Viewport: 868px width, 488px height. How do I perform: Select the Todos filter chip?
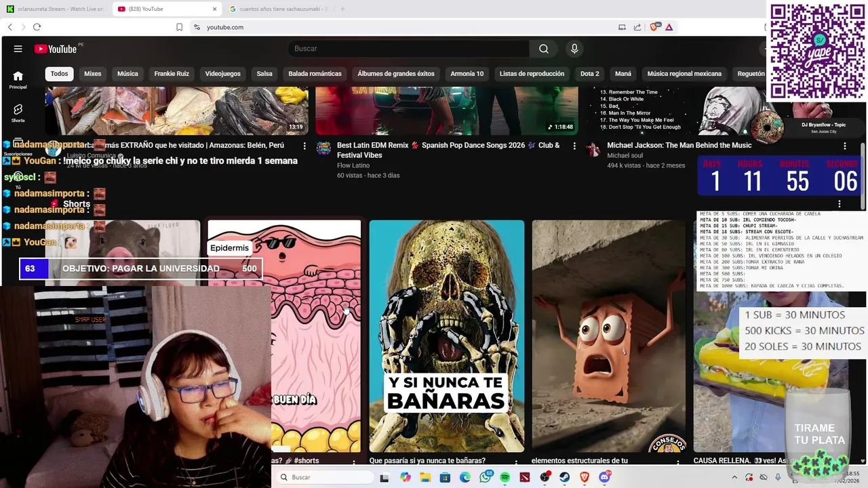[60, 74]
